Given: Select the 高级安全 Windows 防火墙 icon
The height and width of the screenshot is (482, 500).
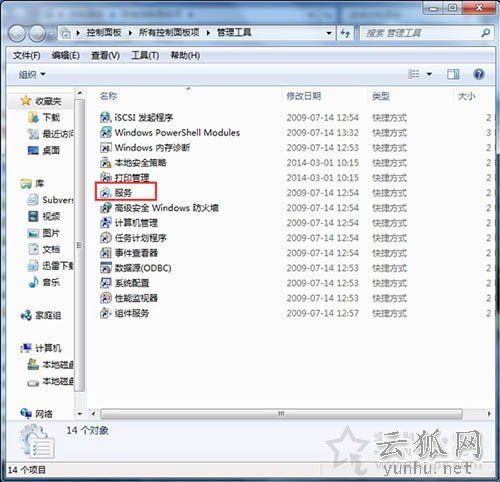Looking at the screenshot, I should [x=105, y=208].
